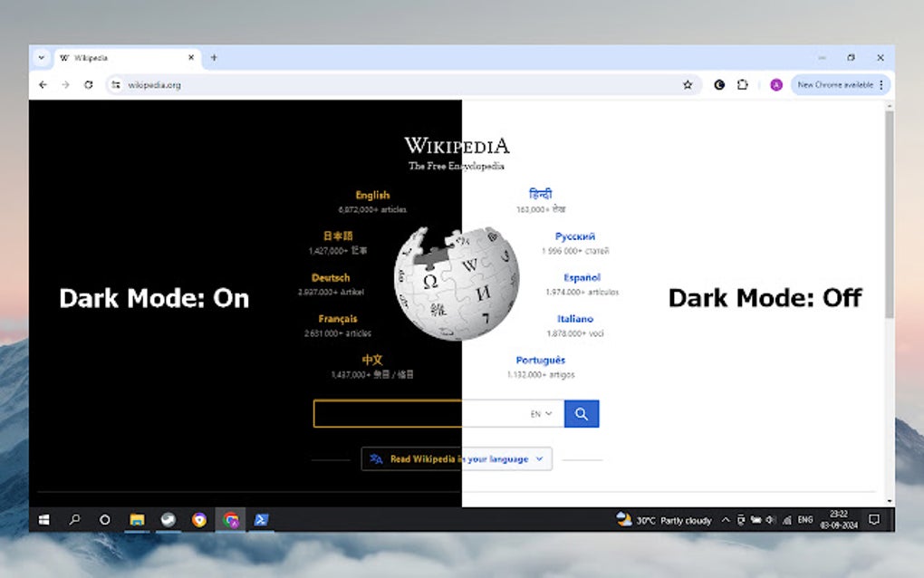924x578 pixels.
Task: Reload the Wikipedia page
Action: click(88, 84)
